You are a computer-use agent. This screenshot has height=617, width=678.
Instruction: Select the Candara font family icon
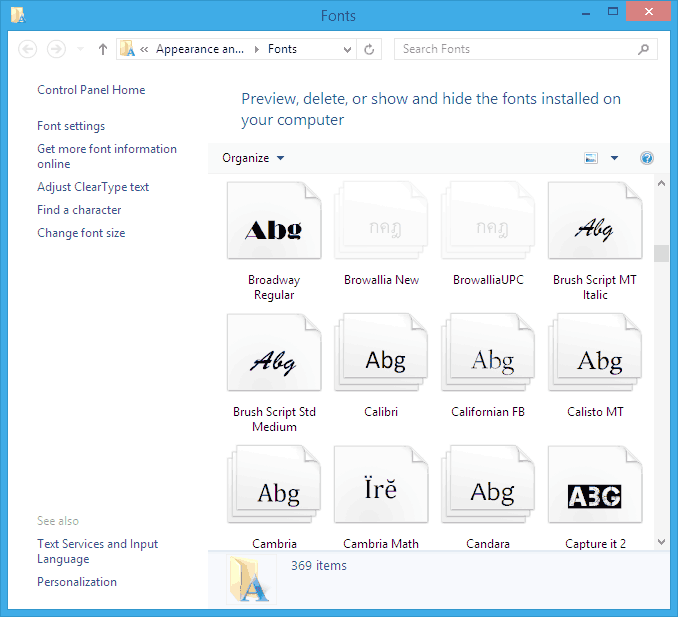488,484
